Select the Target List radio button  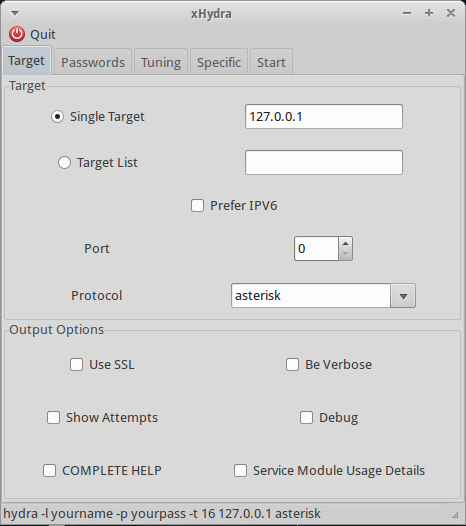[64, 162]
